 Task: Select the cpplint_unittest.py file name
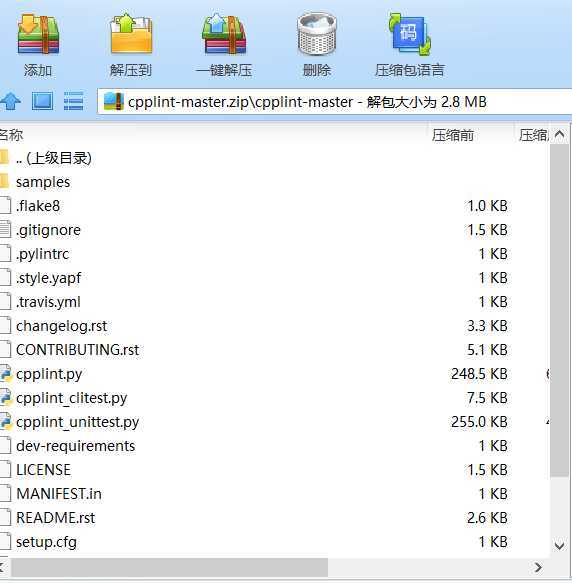click(x=77, y=422)
